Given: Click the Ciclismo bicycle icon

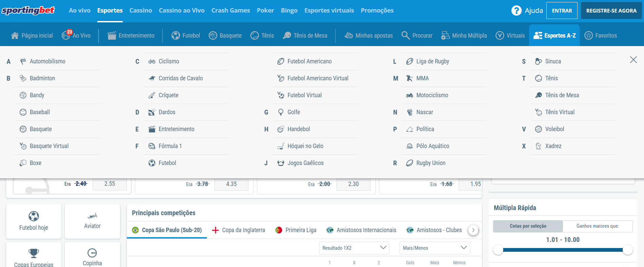Looking at the screenshot, I should point(152,61).
